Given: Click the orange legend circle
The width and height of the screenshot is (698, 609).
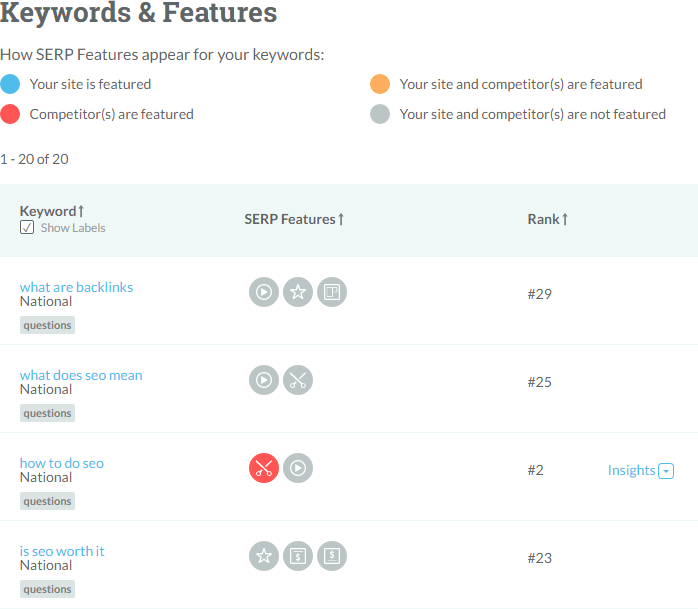Looking at the screenshot, I should click(x=380, y=84).
